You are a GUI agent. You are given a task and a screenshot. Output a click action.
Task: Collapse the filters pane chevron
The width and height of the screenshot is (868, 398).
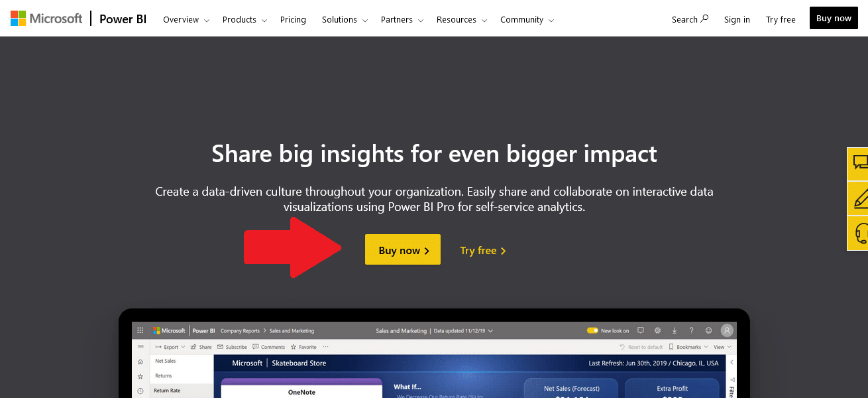point(732,363)
